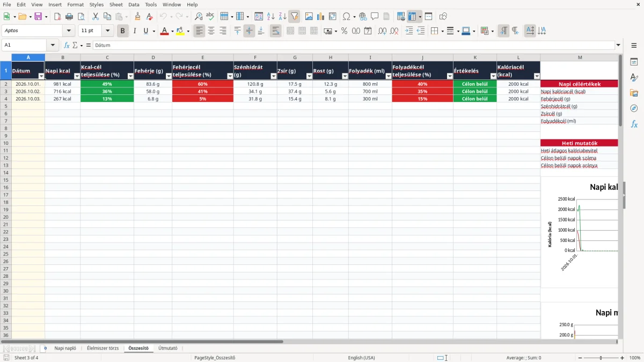The width and height of the screenshot is (644, 362).
Task: Click English (USA) language in the status bar
Action: coord(362,358)
